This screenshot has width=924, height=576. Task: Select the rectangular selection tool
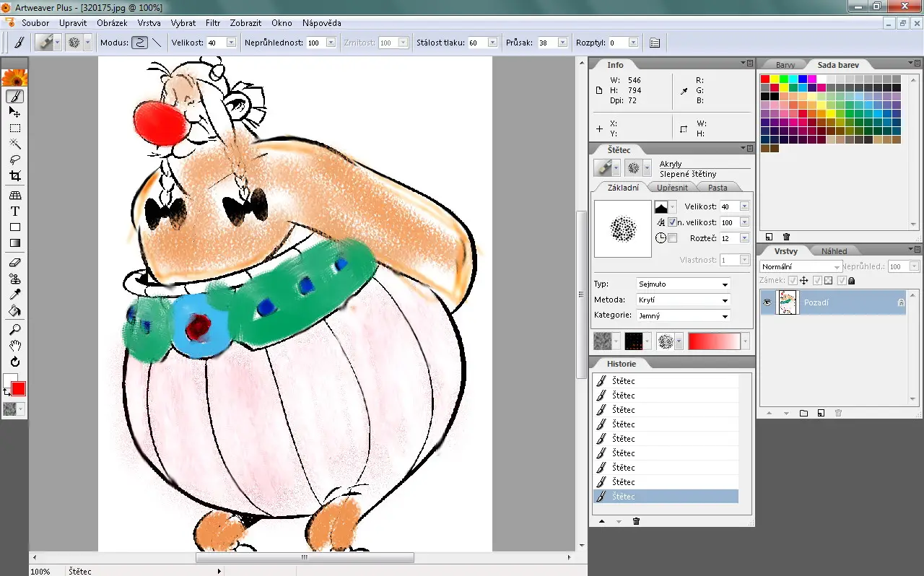(x=14, y=128)
